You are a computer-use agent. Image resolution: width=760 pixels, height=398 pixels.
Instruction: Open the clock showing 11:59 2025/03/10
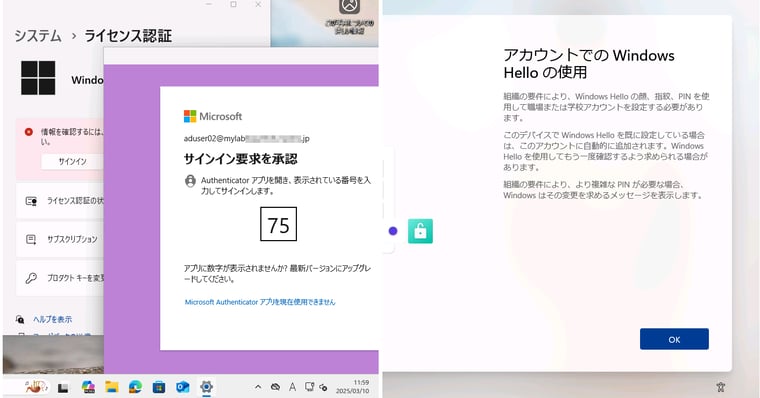(x=352, y=387)
